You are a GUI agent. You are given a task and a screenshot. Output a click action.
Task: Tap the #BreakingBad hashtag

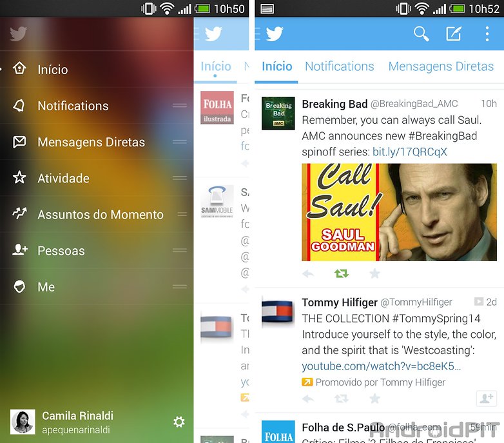[x=443, y=135]
